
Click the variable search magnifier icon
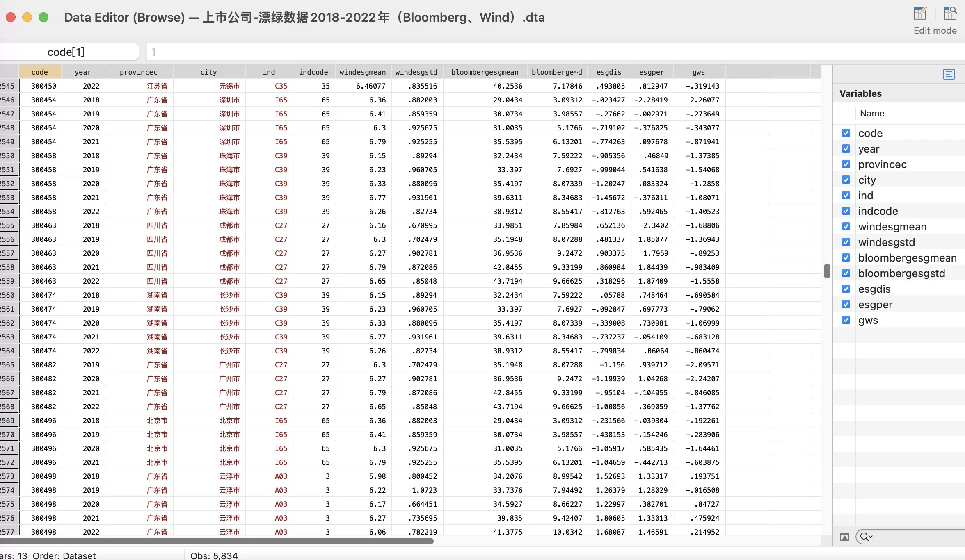pyautogui.click(x=864, y=537)
